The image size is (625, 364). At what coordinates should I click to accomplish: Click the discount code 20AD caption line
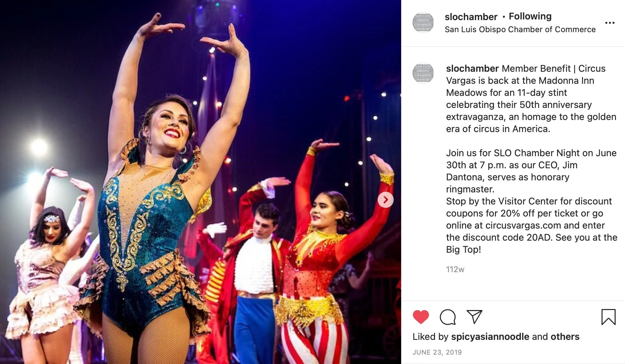click(x=532, y=237)
